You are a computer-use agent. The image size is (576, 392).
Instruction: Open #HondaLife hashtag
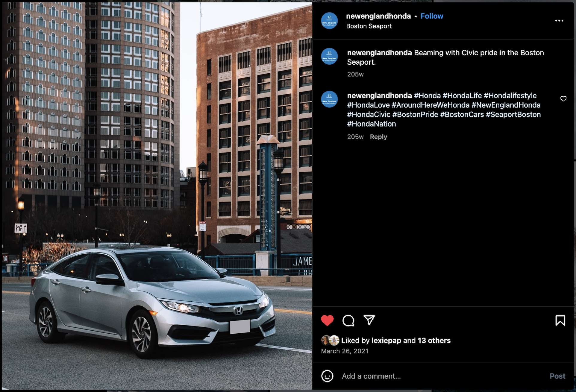[462, 96]
